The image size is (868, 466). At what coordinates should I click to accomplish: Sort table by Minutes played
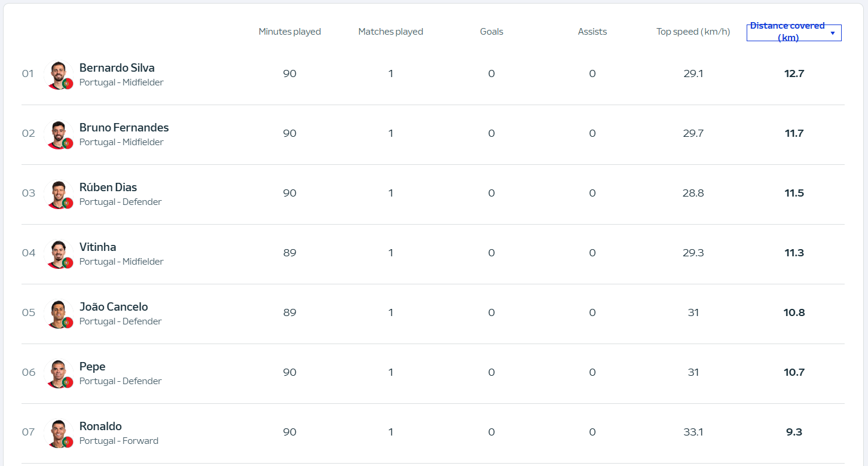(289, 32)
